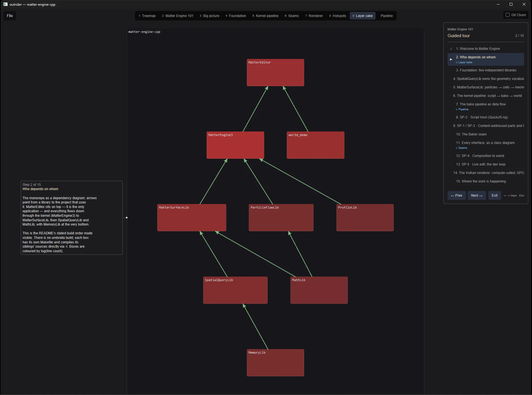532x395 pixels.
Task: Switch to the Pipeline tab
Action: pos(387,16)
